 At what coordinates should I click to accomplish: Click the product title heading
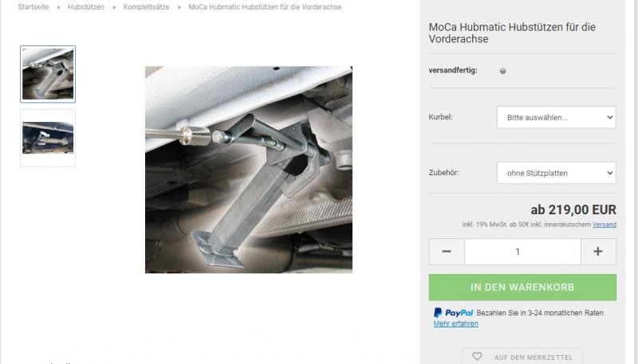click(512, 33)
